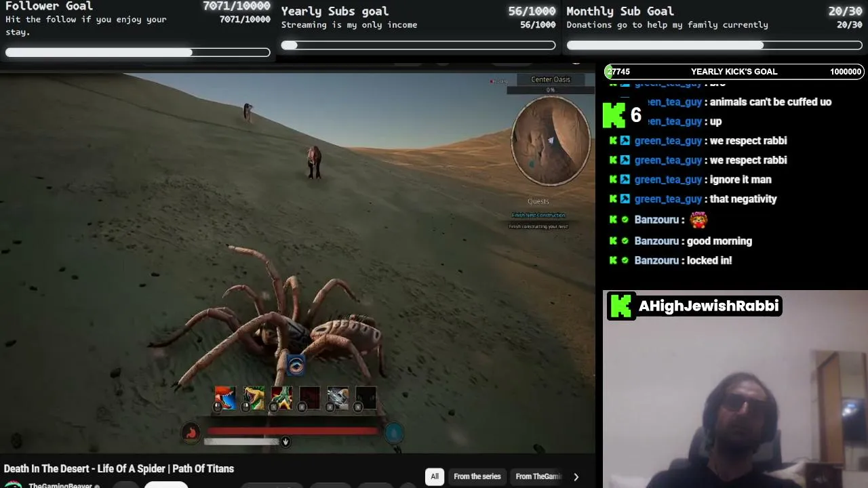Click 'animals can't be cuffed uo' chat message
Screen dimensions: 868x488
click(x=770, y=102)
